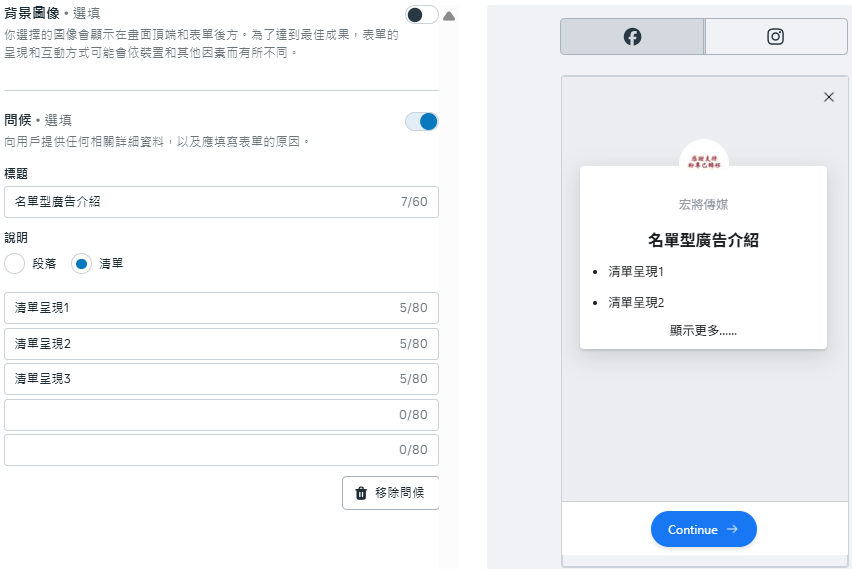Disable the 問候 toggle switch
Viewport: 852px width, 569px height.
click(421, 122)
